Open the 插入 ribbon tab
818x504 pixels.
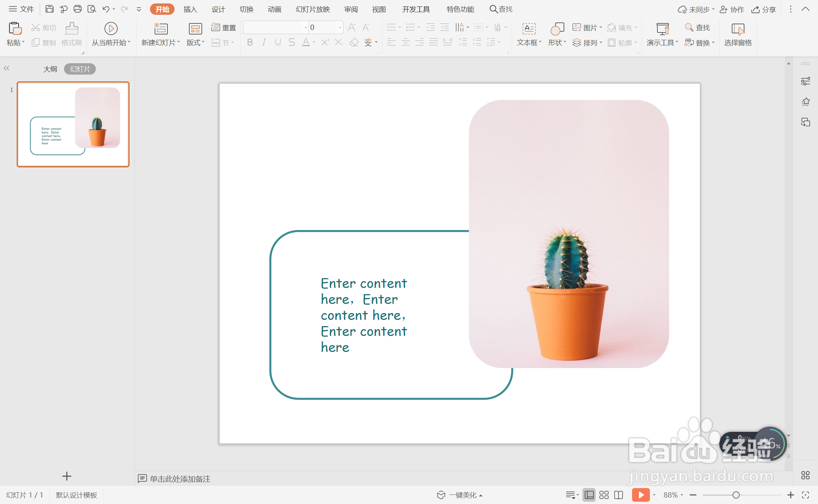190,9
